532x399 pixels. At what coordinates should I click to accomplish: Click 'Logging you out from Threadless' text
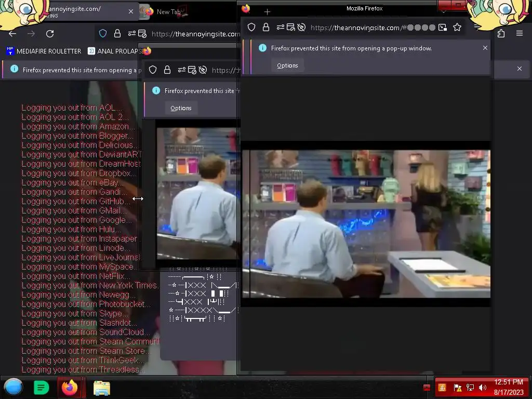(83, 370)
